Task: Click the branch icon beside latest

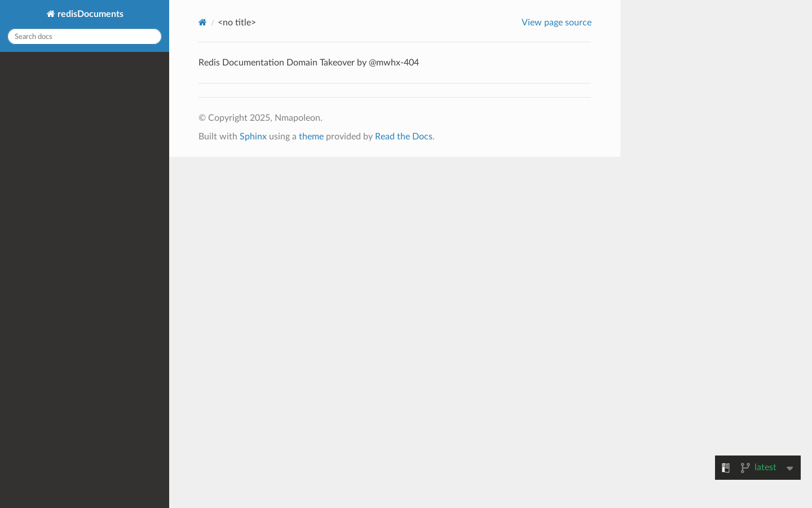Action: (745, 467)
